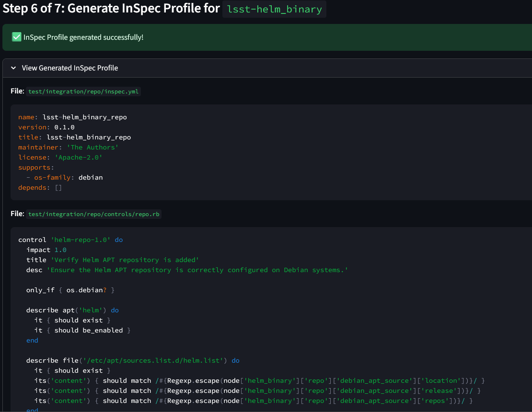Click the version 0.1.0 value in YAML
Image resolution: width=532 pixels, height=412 pixels.
(64, 127)
